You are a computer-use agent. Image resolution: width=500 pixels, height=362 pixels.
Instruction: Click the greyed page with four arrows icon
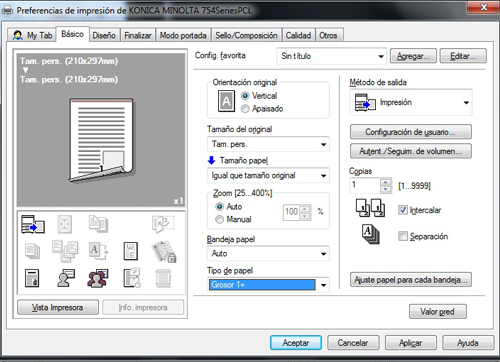(x=65, y=224)
